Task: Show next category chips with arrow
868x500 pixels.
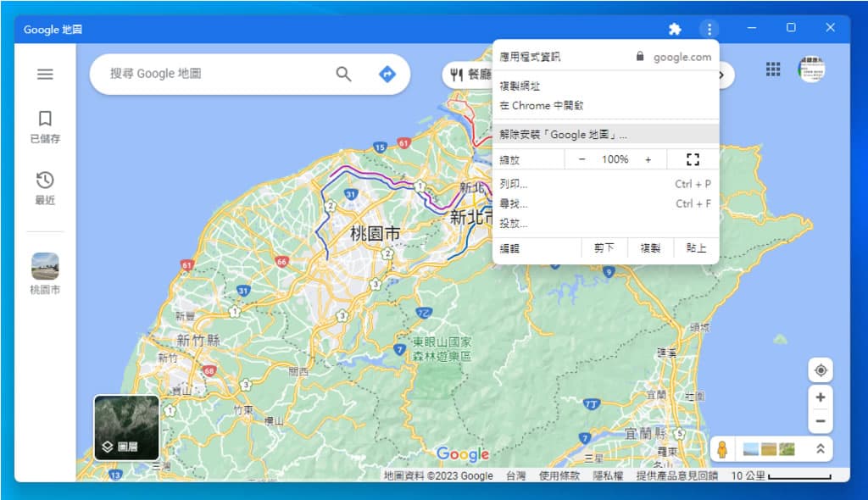Action: point(722,75)
